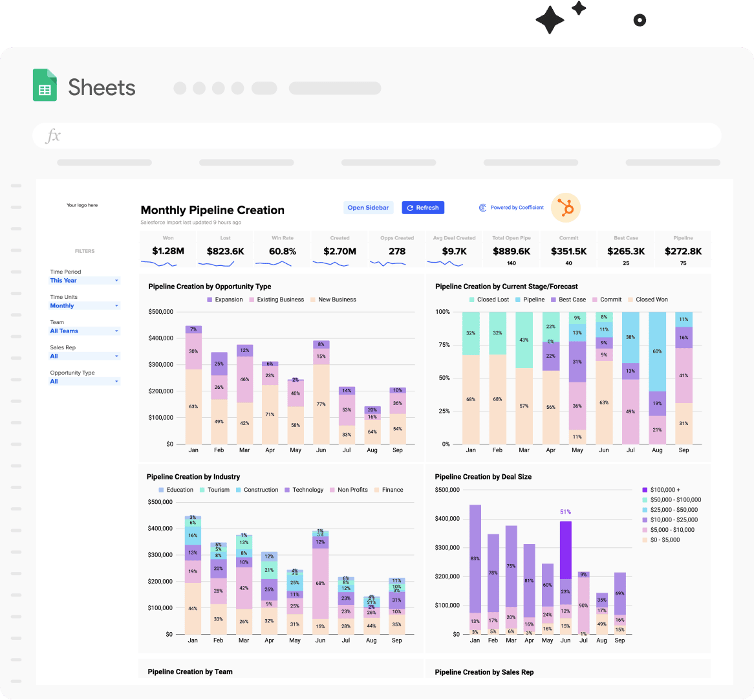This screenshot has height=700, width=754.
Task: Click the orange HubSpot logo icon
Action: [565, 208]
